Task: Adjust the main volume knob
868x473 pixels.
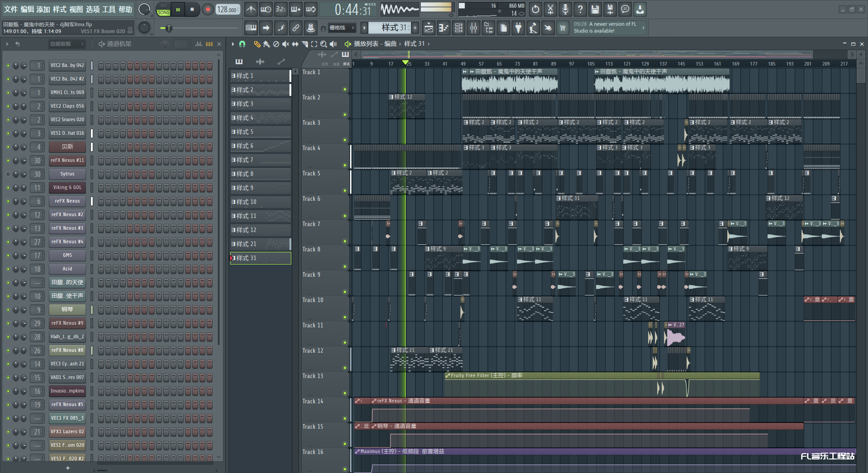Action: click(x=144, y=9)
